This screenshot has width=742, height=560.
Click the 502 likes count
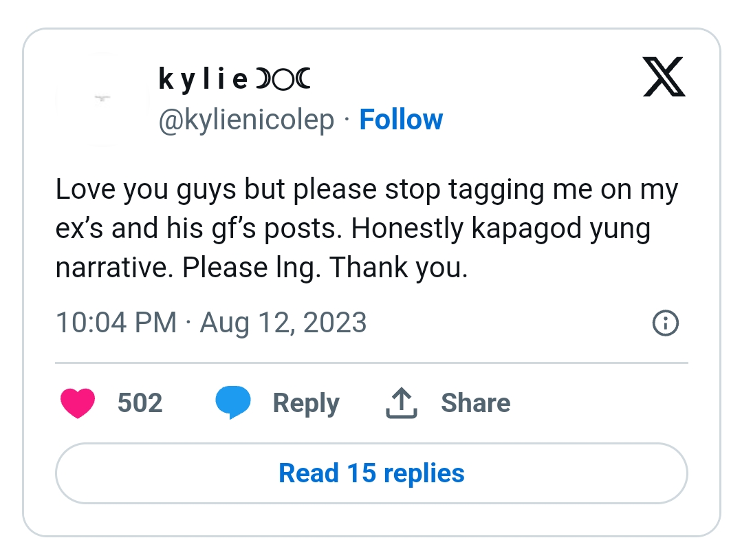(x=140, y=403)
